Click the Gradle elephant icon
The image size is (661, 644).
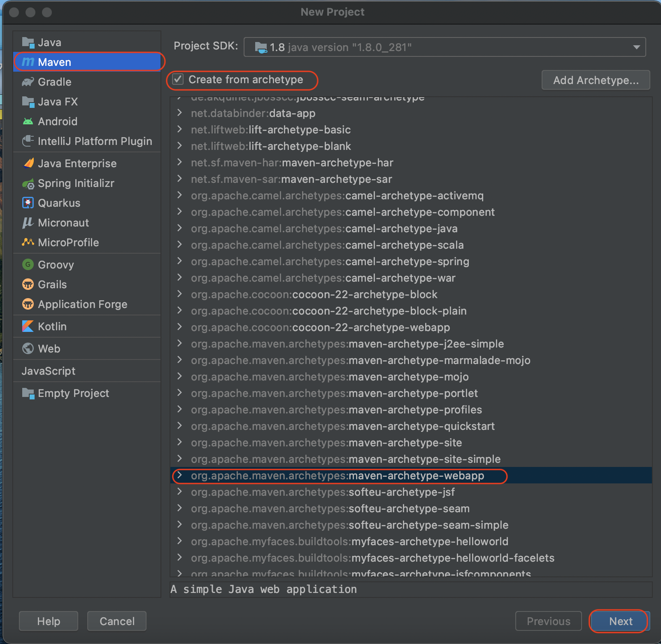pos(28,82)
